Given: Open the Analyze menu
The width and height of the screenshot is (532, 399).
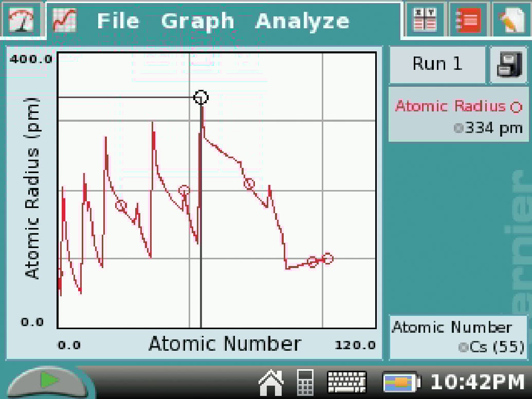Looking at the screenshot, I should click(x=302, y=22).
